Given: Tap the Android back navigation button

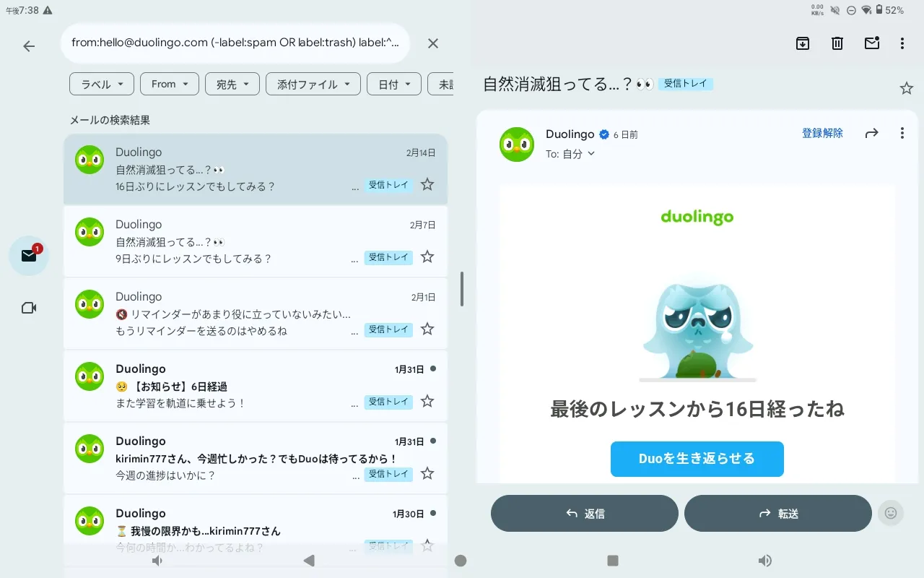Looking at the screenshot, I should (309, 560).
